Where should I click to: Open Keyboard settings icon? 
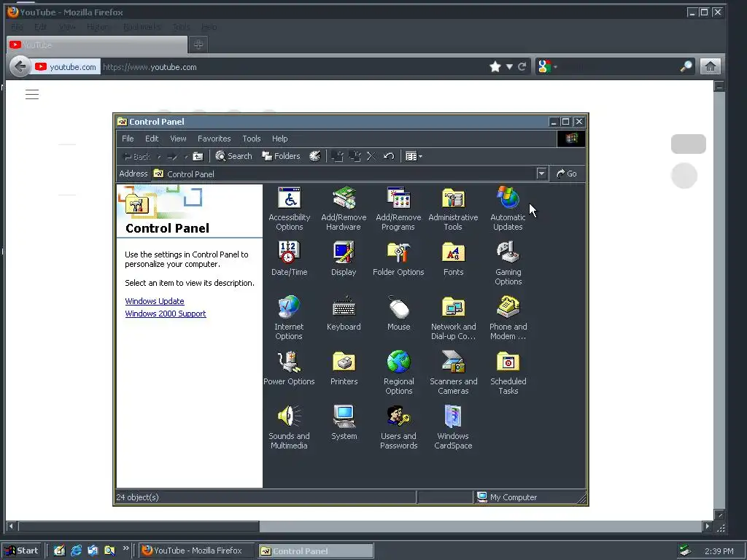(344, 314)
